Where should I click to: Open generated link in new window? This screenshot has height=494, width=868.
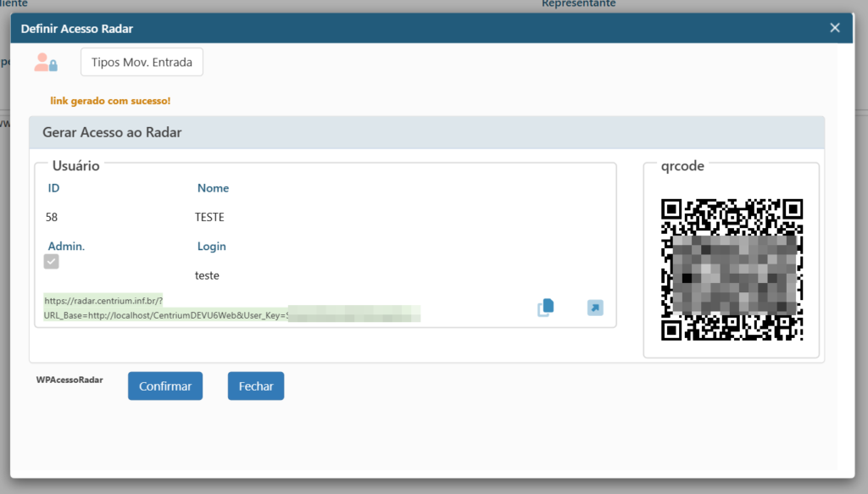click(x=595, y=308)
